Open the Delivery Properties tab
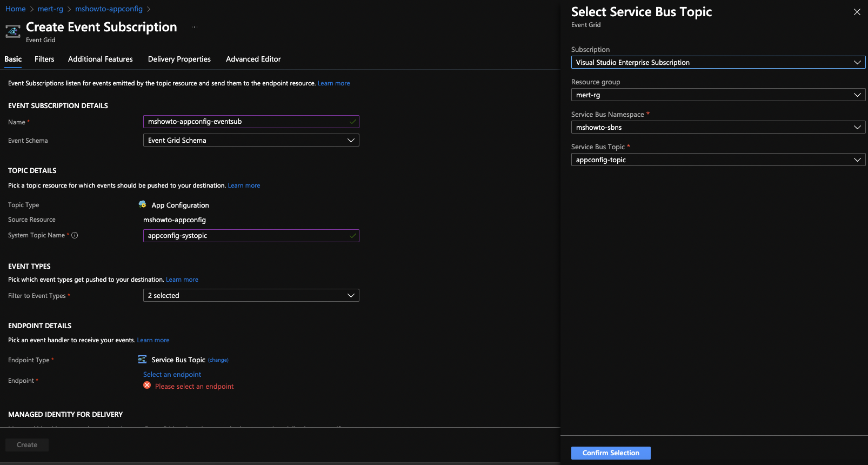 tap(179, 59)
